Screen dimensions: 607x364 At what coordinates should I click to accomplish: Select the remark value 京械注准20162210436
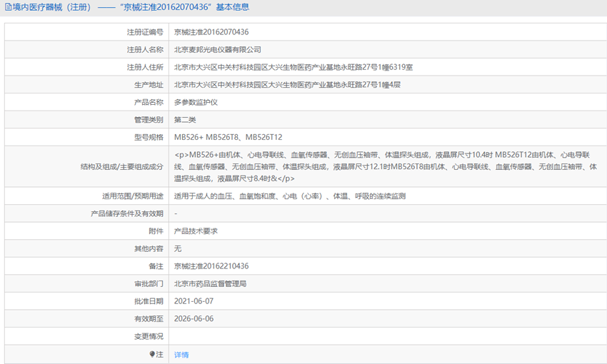click(211, 266)
